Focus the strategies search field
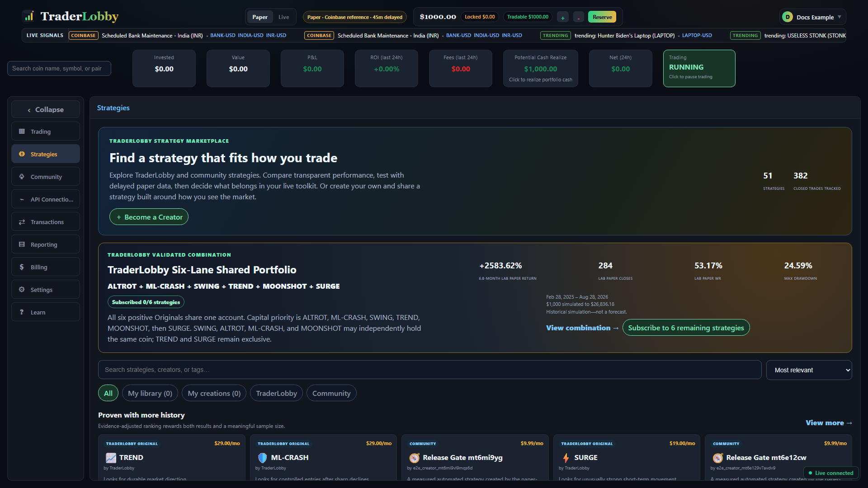 click(x=430, y=370)
